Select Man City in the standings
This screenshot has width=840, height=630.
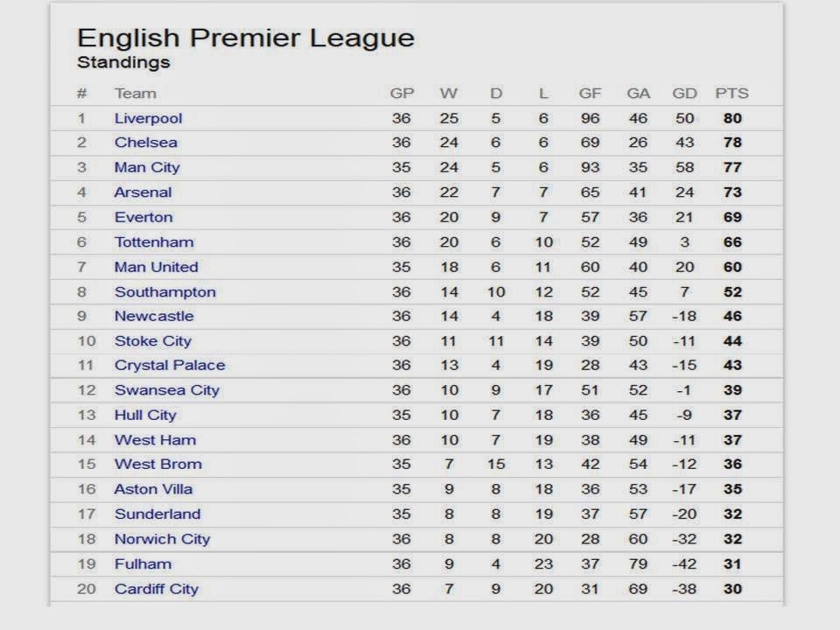[x=146, y=167]
